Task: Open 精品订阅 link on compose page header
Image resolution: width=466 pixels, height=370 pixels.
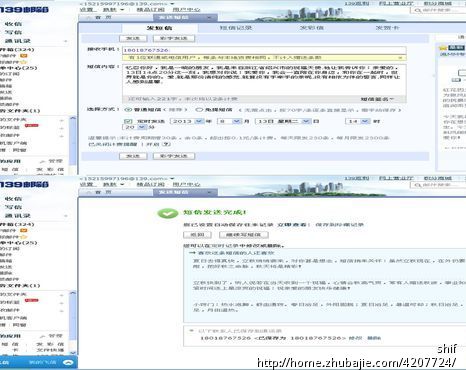Action: tap(150, 10)
